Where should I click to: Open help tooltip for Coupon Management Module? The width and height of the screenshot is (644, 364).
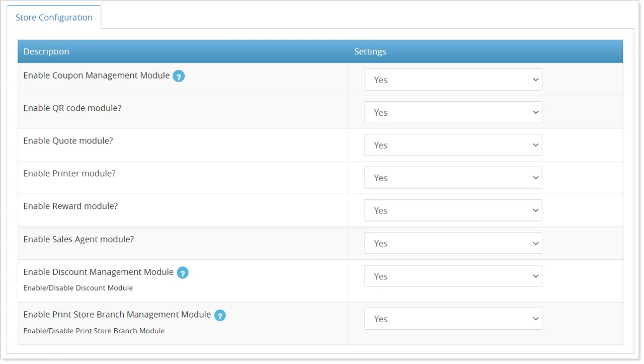point(178,76)
